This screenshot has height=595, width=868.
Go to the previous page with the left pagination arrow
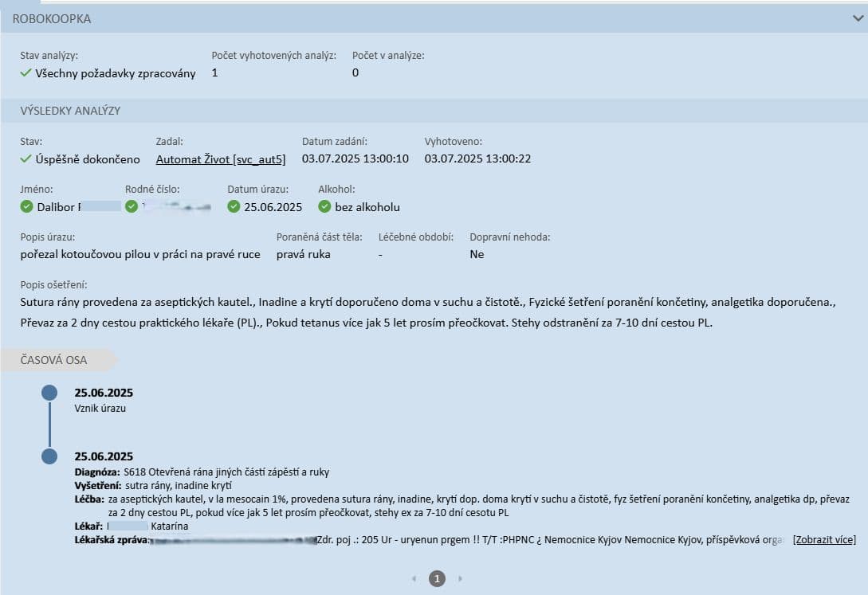pos(414,578)
